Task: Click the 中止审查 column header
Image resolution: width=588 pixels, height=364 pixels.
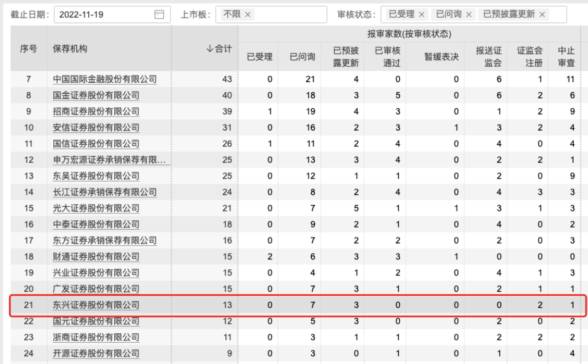Action: 566,57
